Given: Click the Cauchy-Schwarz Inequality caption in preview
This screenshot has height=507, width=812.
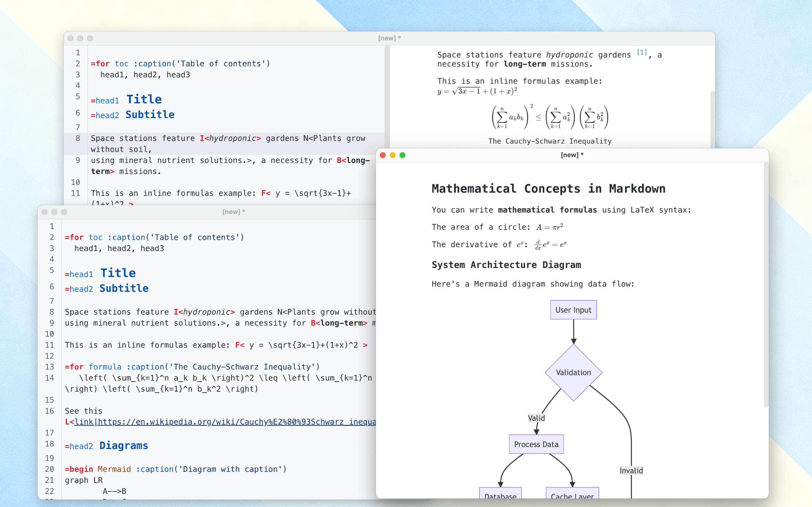Looking at the screenshot, I should pyautogui.click(x=550, y=141).
